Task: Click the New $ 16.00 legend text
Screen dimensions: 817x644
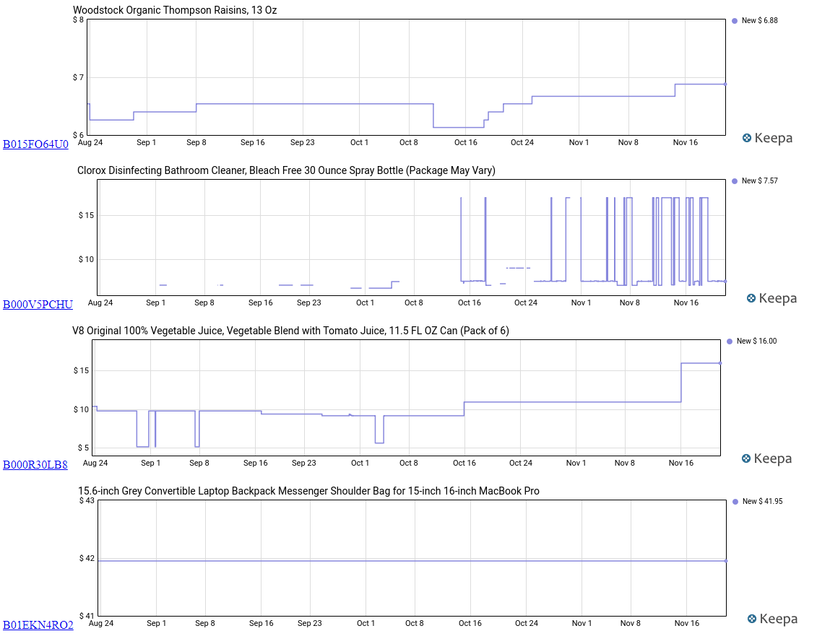Action: point(756,341)
